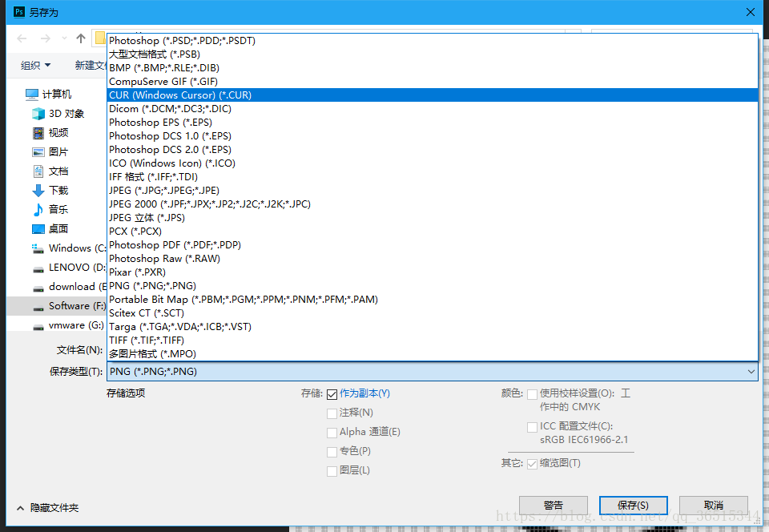Click the 保存 save button
This screenshot has width=769, height=532.
[x=633, y=506]
